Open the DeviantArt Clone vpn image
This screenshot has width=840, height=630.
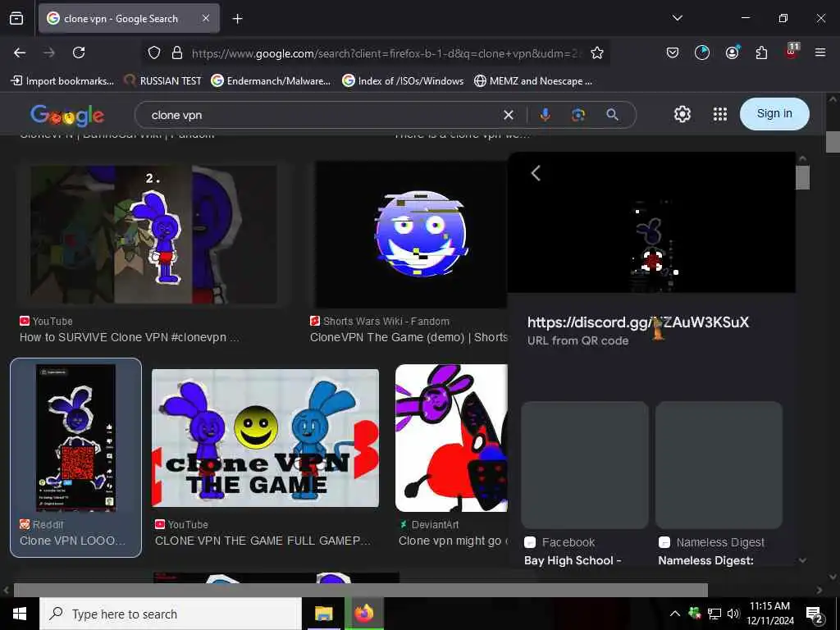[x=451, y=438]
